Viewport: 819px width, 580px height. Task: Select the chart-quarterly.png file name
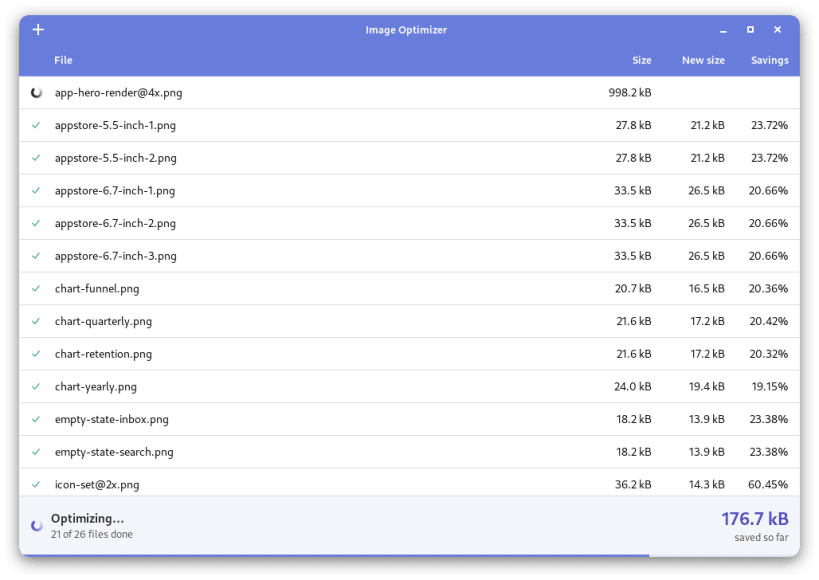click(x=103, y=321)
